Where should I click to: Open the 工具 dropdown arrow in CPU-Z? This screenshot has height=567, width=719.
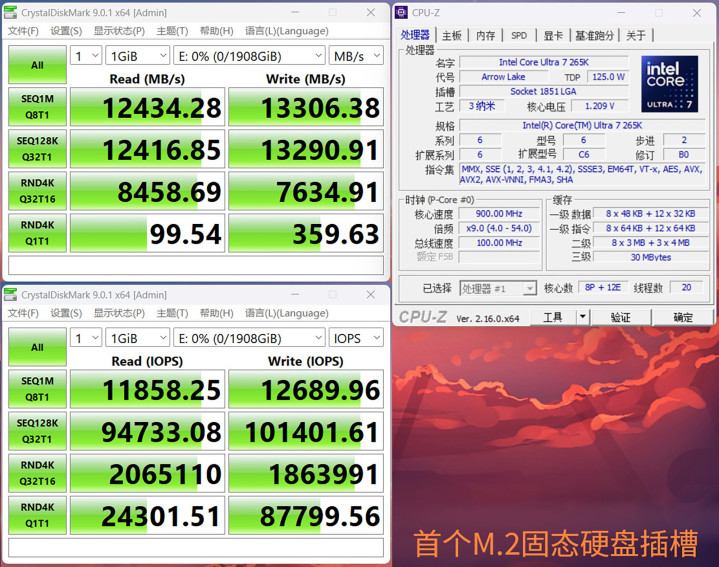582,317
